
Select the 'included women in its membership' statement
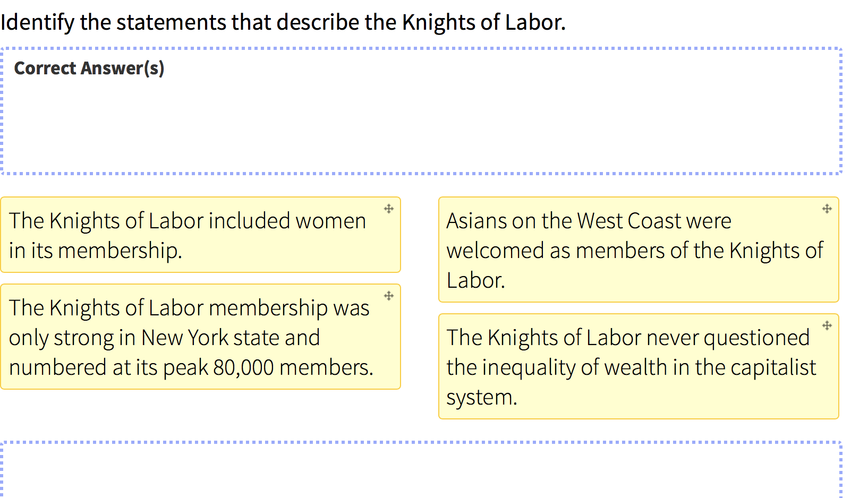click(200, 235)
